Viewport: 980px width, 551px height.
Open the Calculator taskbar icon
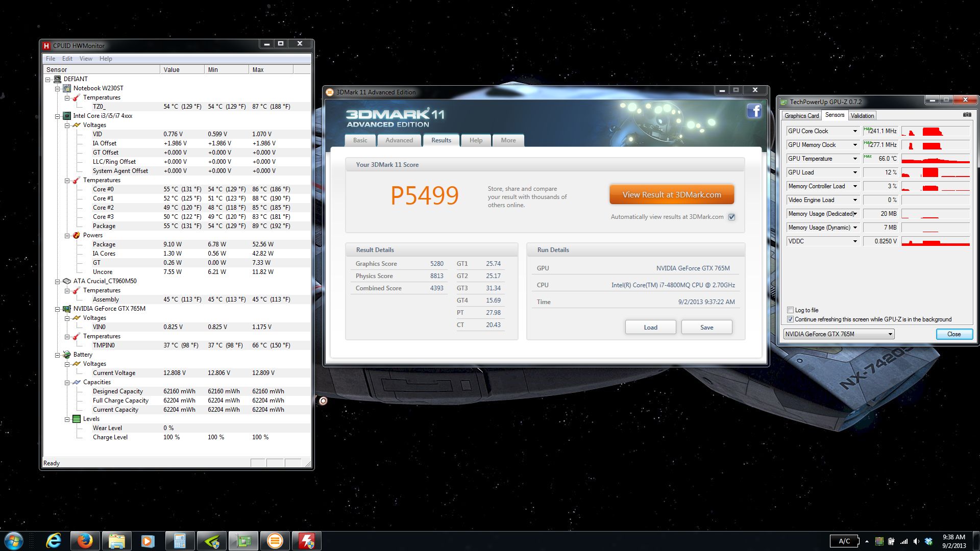click(x=180, y=541)
